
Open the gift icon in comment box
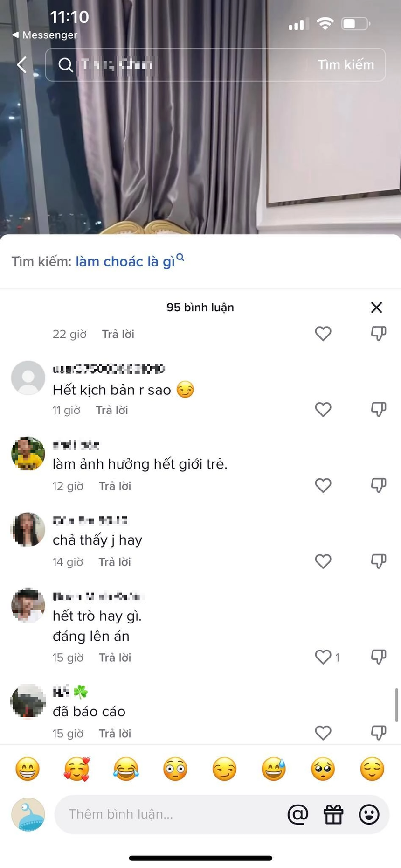333,815
